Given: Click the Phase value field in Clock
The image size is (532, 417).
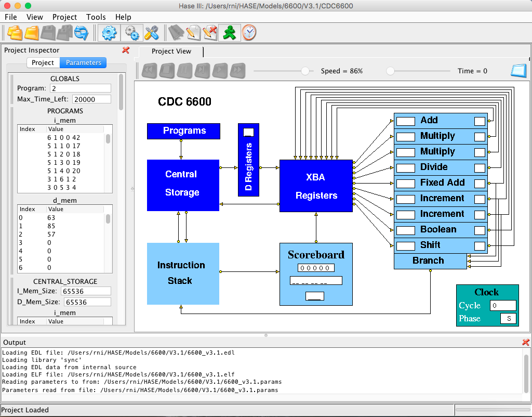Looking at the screenshot, I should [508, 319].
